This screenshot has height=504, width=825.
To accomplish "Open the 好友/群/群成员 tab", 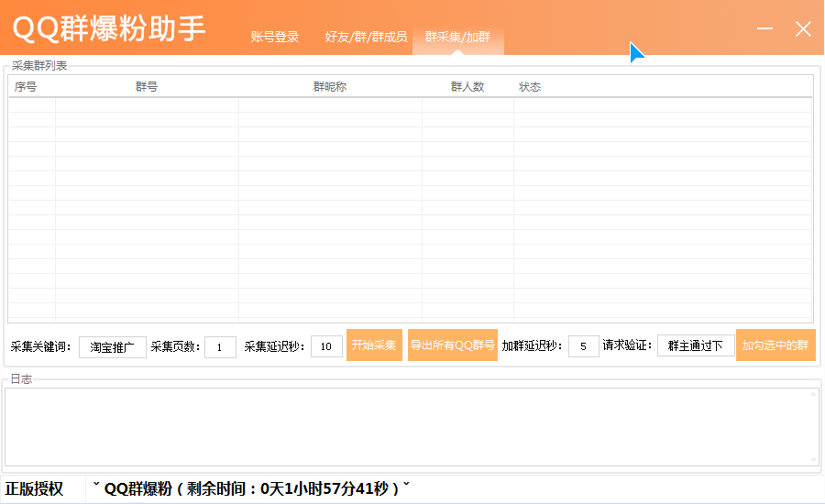I will pyautogui.click(x=366, y=38).
